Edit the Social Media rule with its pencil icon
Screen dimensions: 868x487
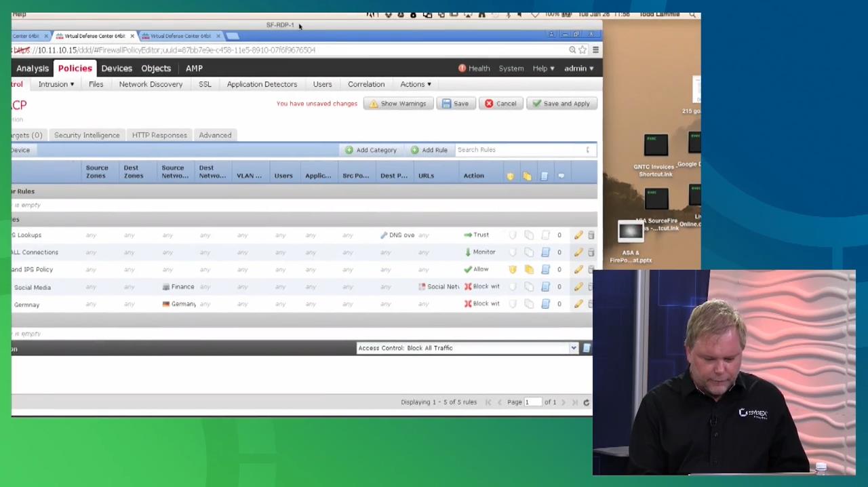(578, 287)
